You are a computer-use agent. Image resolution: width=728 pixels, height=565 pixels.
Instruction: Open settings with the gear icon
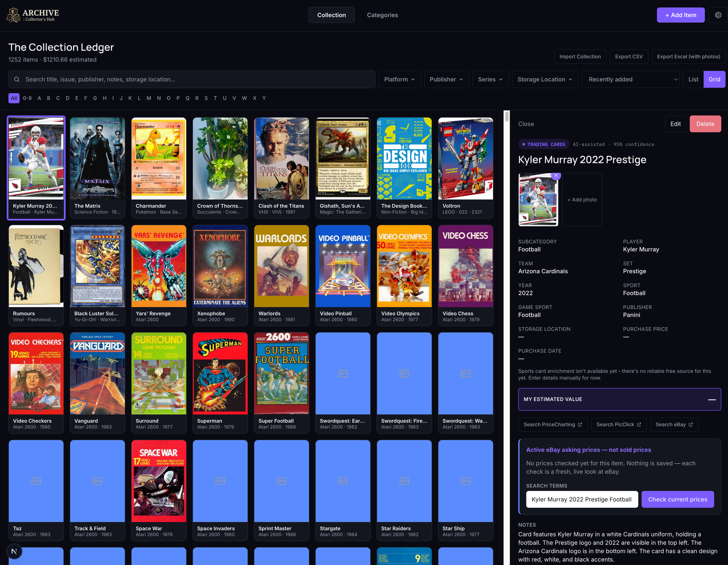(x=718, y=15)
